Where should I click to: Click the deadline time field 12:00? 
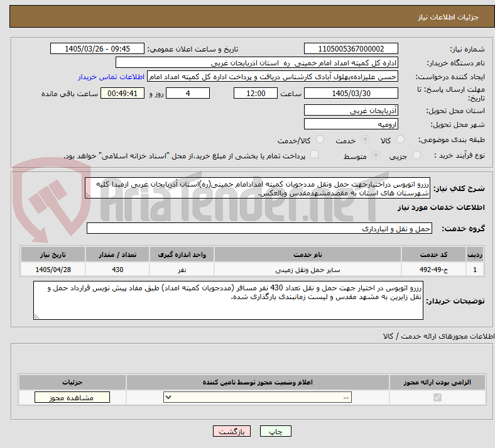pyautogui.click(x=256, y=93)
